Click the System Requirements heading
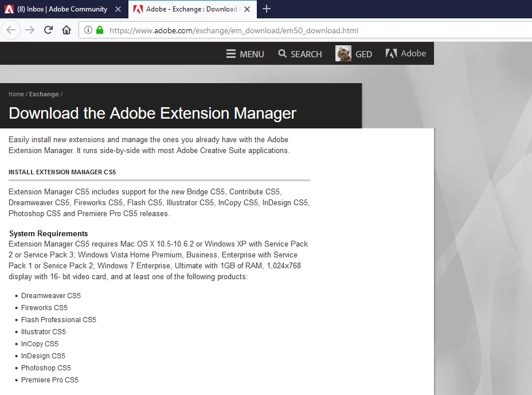 49,233
